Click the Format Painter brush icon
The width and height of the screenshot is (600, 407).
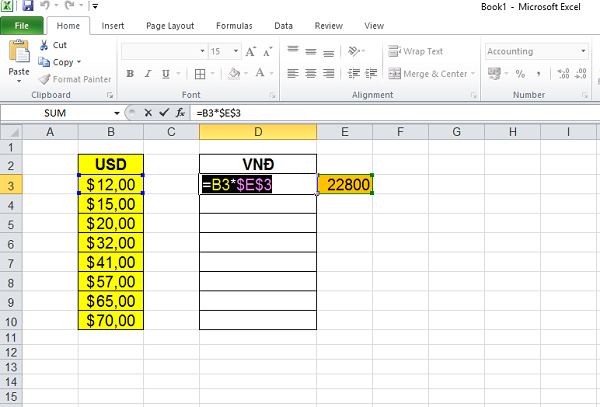coord(44,79)
